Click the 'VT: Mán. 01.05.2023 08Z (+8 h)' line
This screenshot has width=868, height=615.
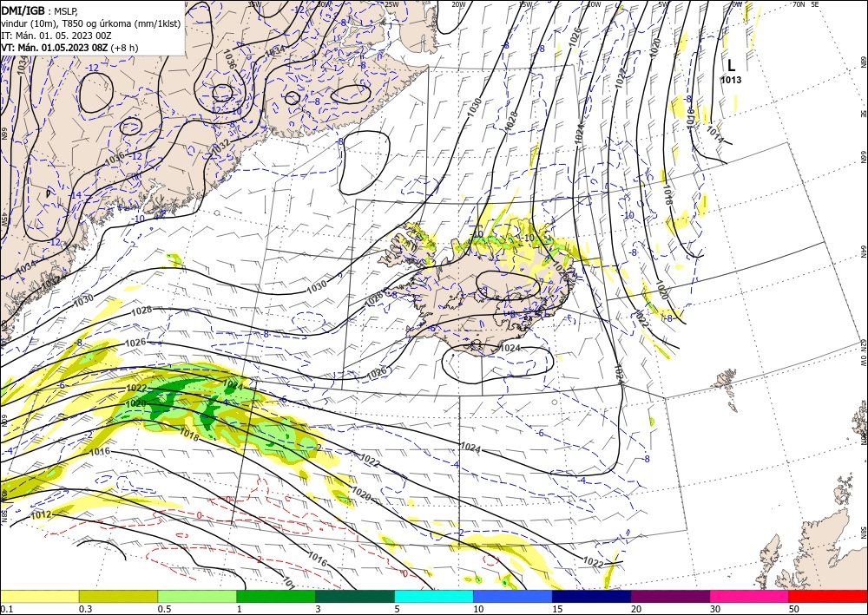tap(69, 48)
